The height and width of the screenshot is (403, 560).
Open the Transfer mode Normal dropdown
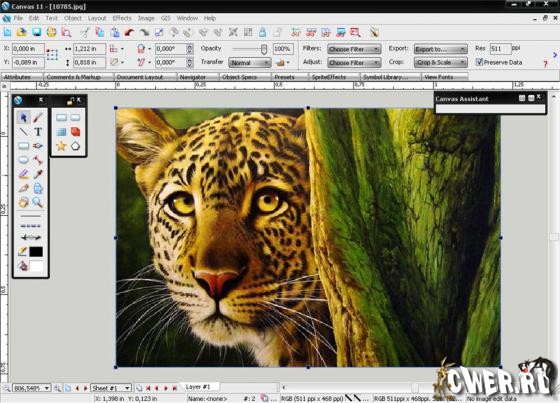click(x=249, y=63)
